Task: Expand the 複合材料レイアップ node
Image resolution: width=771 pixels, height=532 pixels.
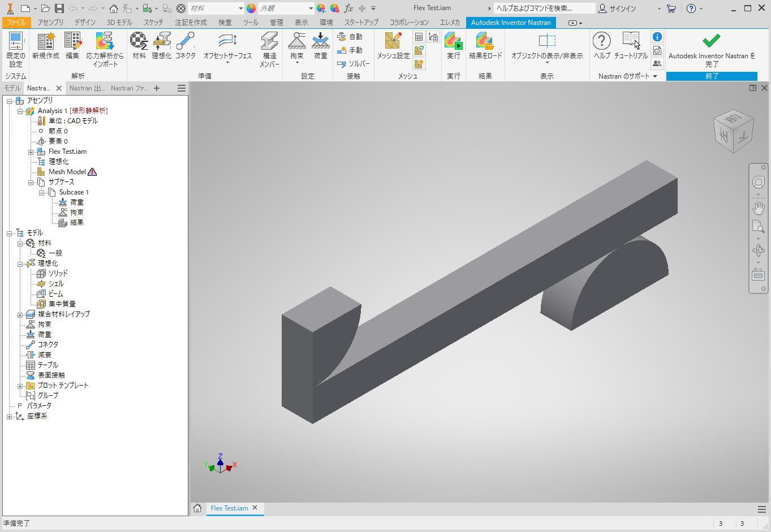Action: tap(20, 314)
